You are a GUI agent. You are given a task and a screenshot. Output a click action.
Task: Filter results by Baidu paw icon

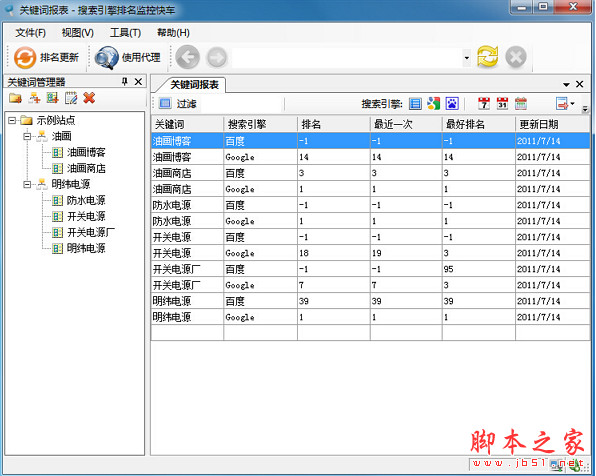(452, 103)
